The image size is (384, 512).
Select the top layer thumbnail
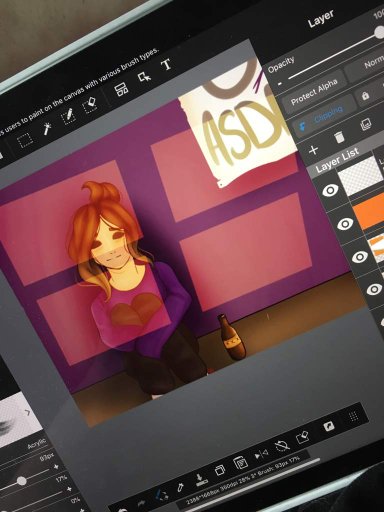click(x=359, y=176)
